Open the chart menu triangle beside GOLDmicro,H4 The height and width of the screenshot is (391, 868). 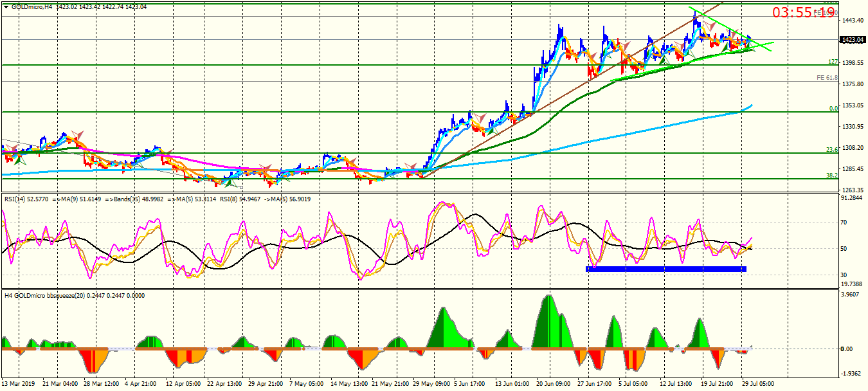[x=6, y=6]
